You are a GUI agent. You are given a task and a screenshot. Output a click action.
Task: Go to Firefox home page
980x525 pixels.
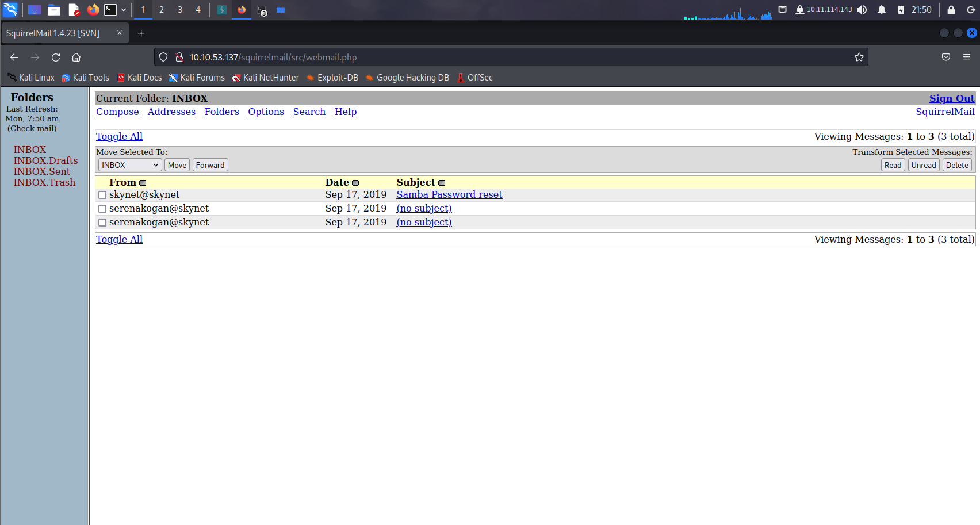coord(76,57)
